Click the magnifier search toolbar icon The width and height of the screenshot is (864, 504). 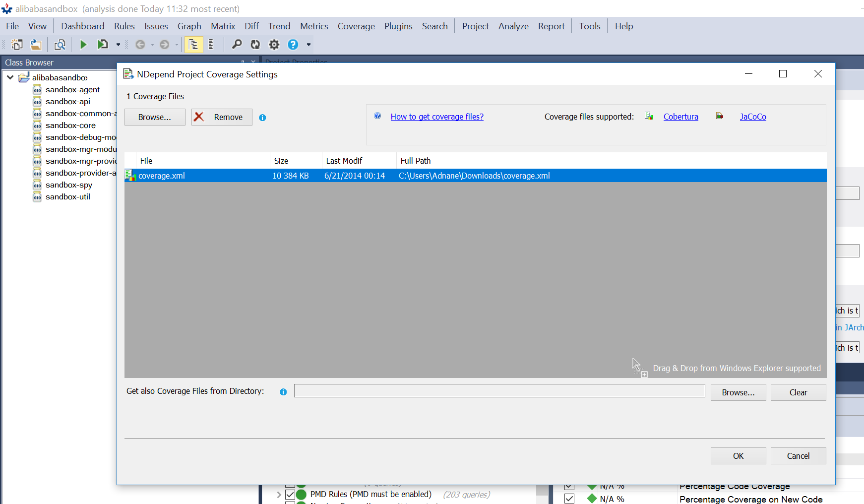point(237,45)
